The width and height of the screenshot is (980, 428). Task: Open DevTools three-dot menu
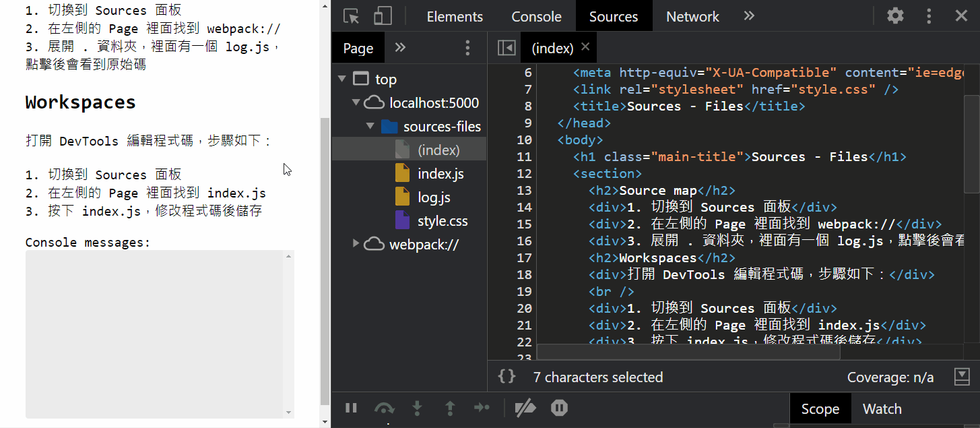(x=929, y=16)
